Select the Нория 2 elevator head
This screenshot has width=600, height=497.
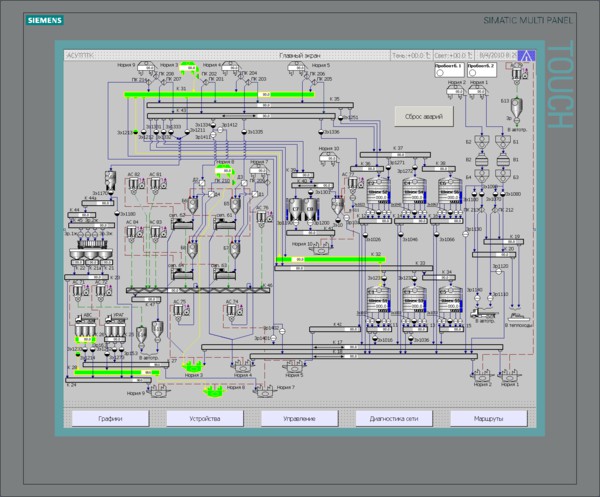point(455,91)
